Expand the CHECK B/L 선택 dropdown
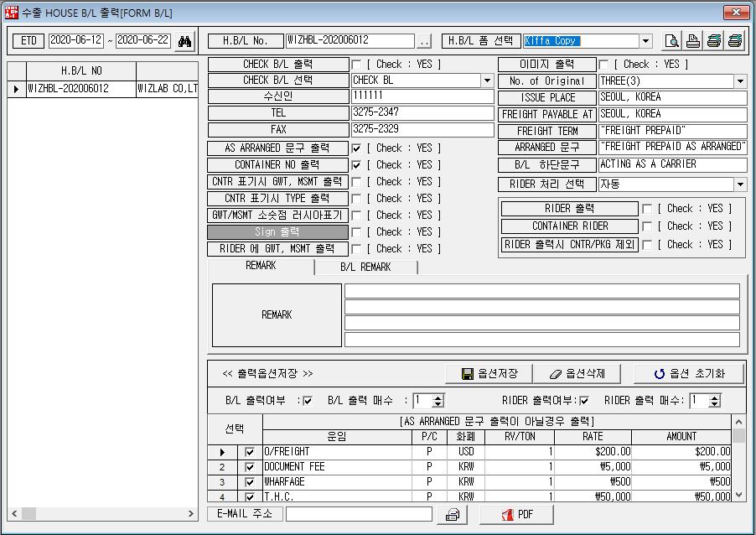The width and height of the screenshot is (756, 535). point(488,81)
